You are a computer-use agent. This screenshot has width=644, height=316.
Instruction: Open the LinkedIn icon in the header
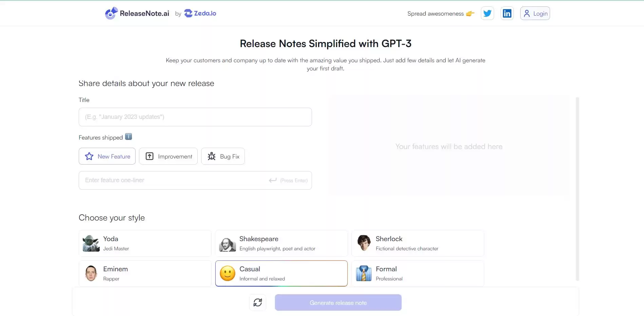click(x=507, y=13)
